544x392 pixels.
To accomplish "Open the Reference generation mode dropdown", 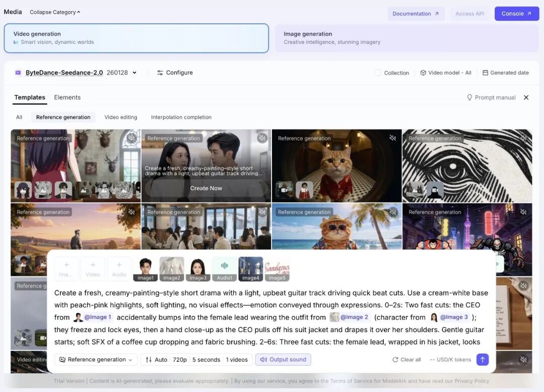I will tap(96, 360).
